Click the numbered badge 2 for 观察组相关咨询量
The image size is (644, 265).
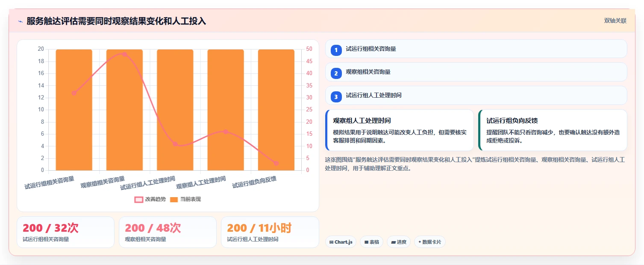pyautogui.click(x=336, y=73)
